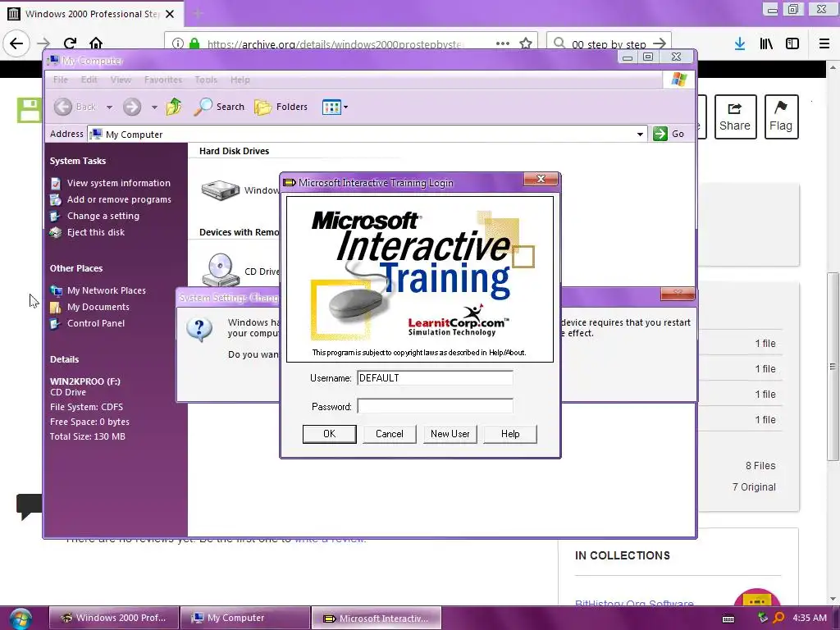Click the Windows flag logo in My Computer

coord(678,80)
